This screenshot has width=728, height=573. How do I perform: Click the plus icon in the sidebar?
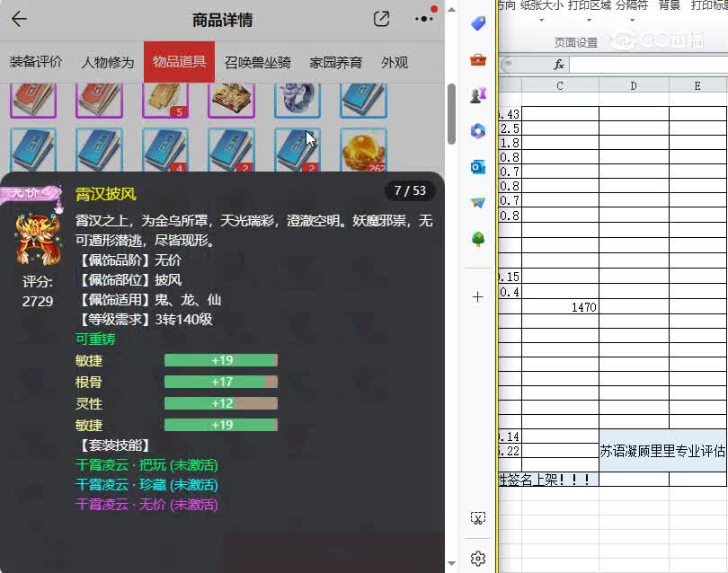[477, 296]
